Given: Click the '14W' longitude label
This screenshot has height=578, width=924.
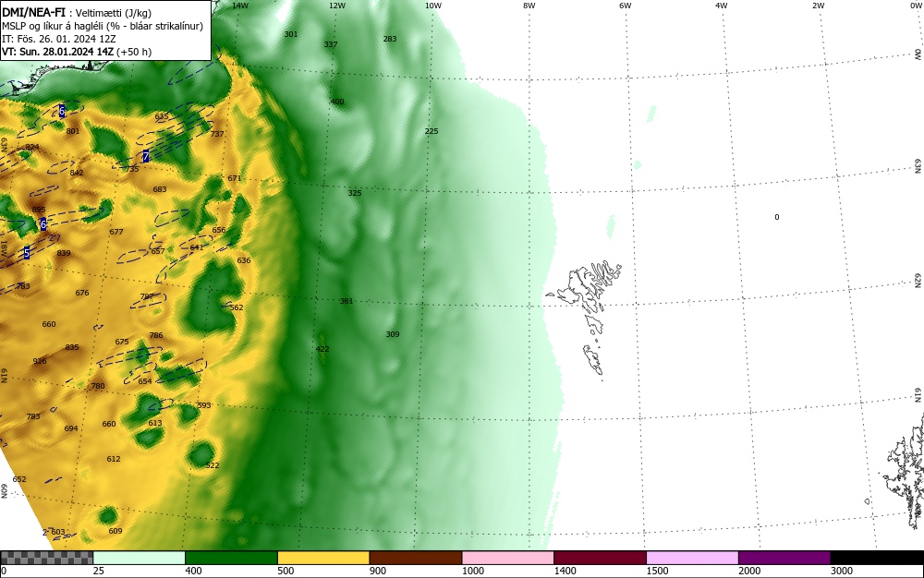Looking at the screenshot, I should click(x=240, y=6).
